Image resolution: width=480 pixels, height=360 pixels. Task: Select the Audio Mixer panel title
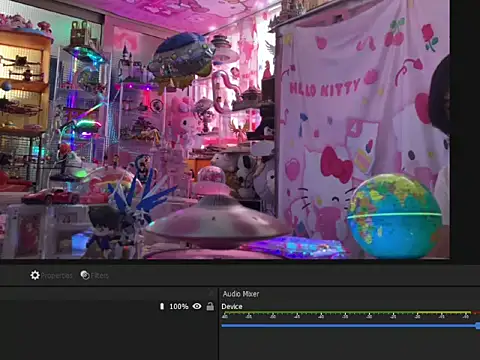pos(241,294)
